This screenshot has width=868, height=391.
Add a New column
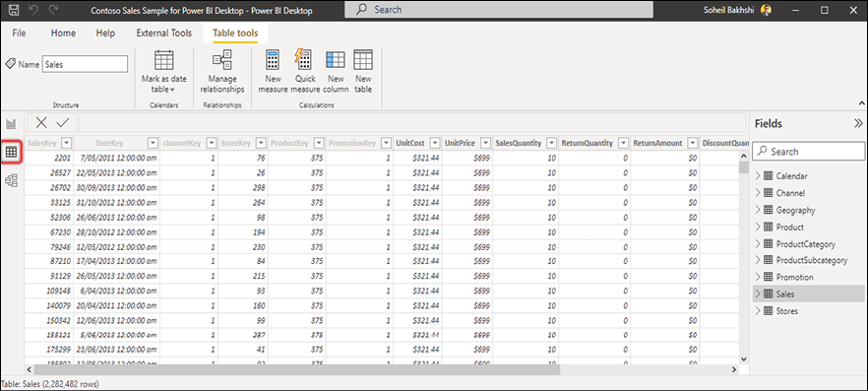pyautogui.click(x=336, y=72)
